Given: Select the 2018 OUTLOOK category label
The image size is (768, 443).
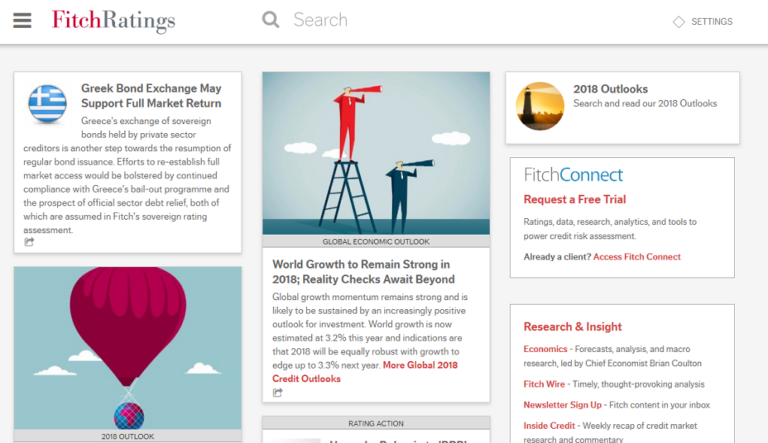Looking at the screenshot, I should click(128, 436).
